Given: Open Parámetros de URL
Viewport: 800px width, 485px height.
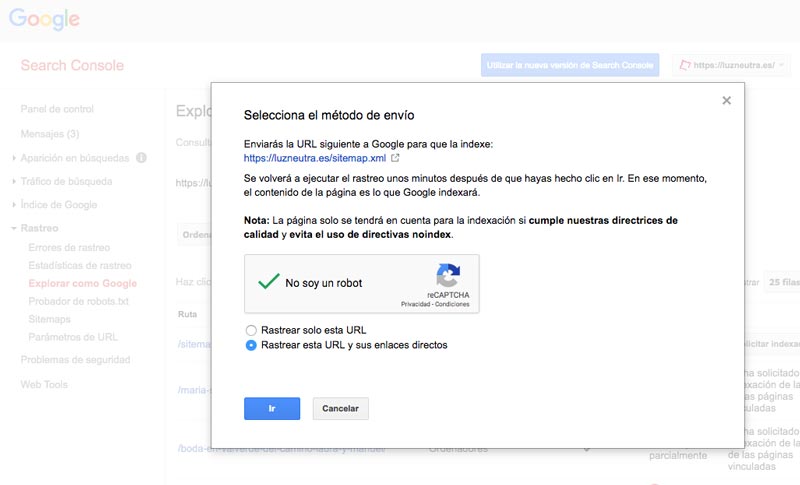Looking at the screenshot, I should [x=73, y=337].
